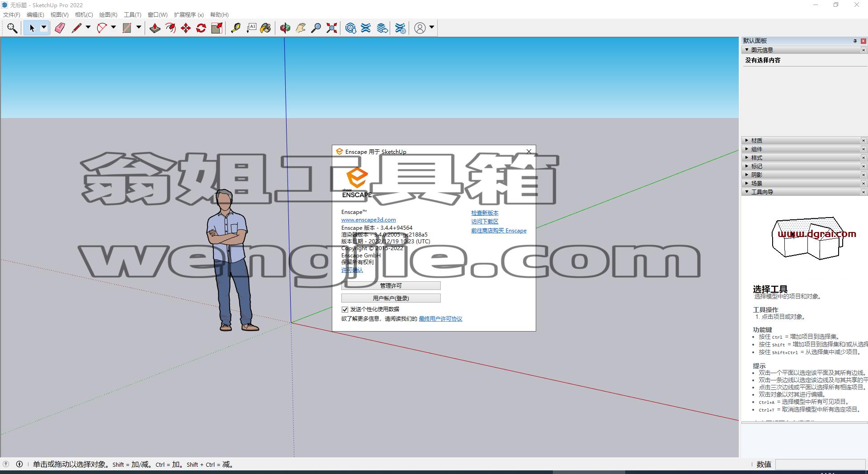
Task: Open the Rectangle shape tool dropdown arrow
Action: coord(139,28)
